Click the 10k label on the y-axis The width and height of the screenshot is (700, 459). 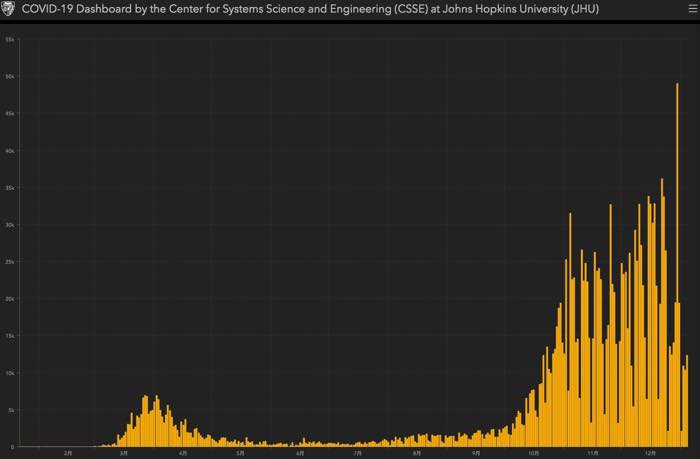click(x=10, y=373)
